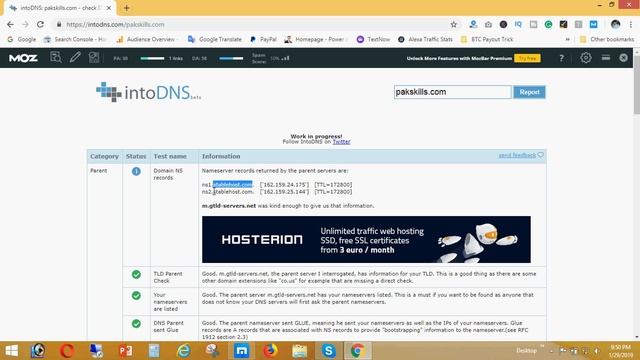Open PowerPoint in taskbar
Screen dimensions: 640x360
click(x=125, y=351)
